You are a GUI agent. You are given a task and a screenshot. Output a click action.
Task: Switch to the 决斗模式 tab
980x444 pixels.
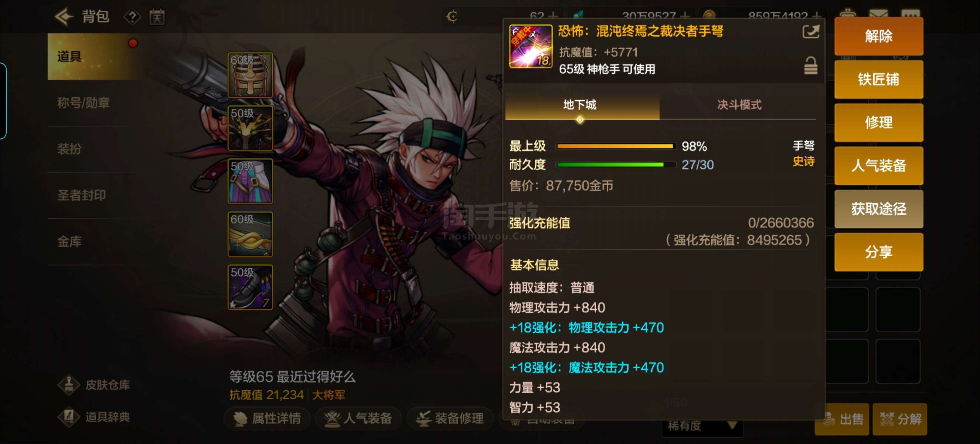[738, 105]
